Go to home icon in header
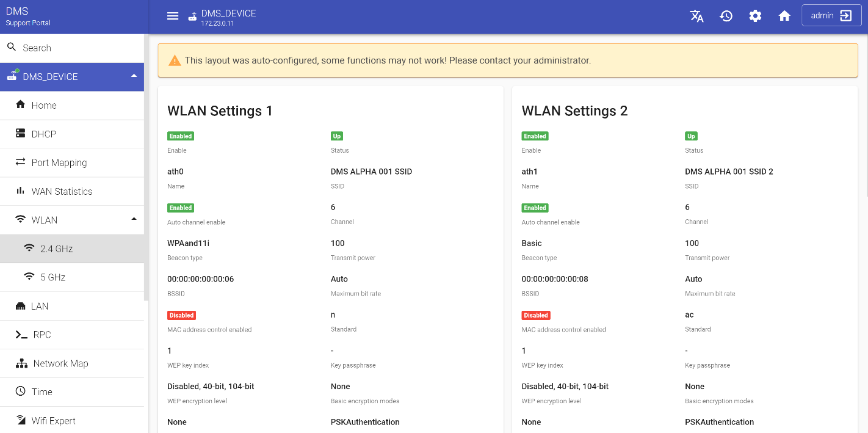The height and width of the screenshot is (433, 868). pos(784,16)
